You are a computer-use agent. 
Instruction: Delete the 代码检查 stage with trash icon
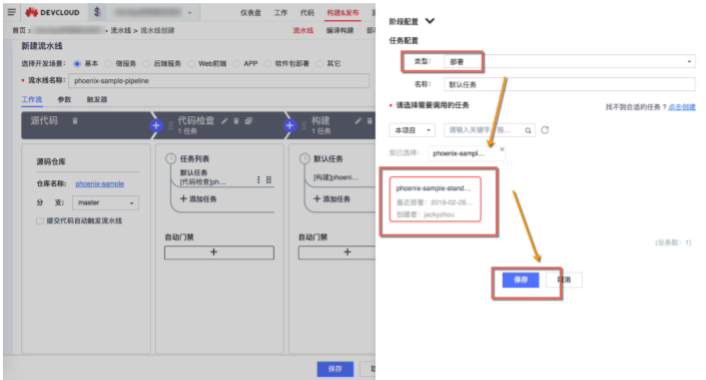(x=236, y=121)
